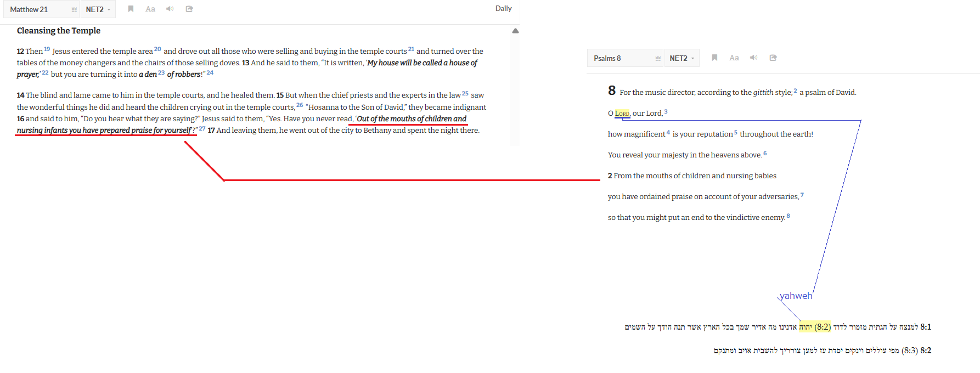
Task: Click the (8:3) marker in the Hebrew text
Action: (910, 351)
